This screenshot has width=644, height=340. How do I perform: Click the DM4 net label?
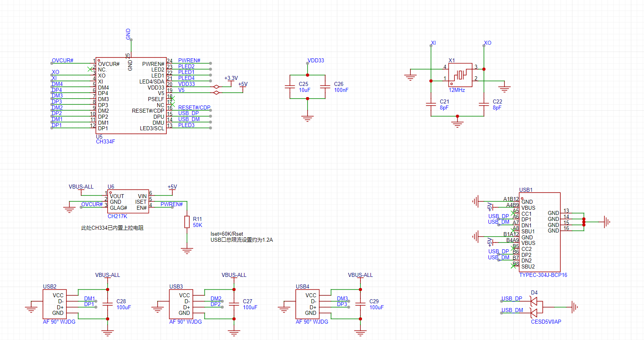[57, 84]
